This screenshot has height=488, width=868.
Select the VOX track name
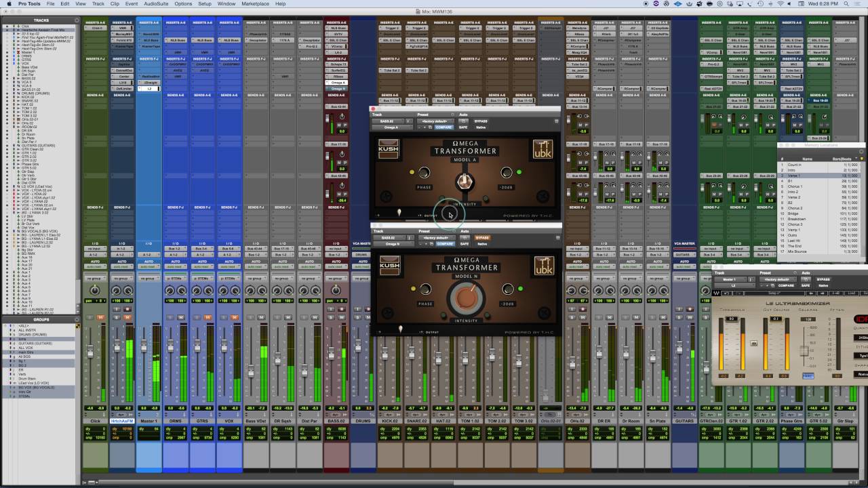[229, 421]
